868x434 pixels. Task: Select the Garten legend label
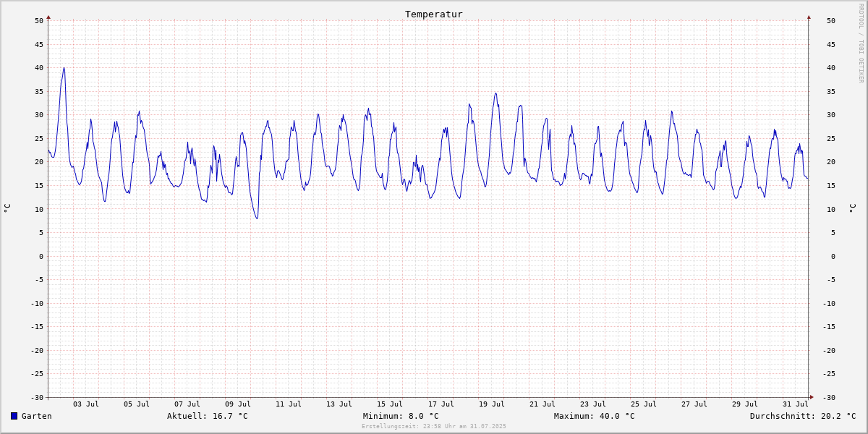(37, 416)
